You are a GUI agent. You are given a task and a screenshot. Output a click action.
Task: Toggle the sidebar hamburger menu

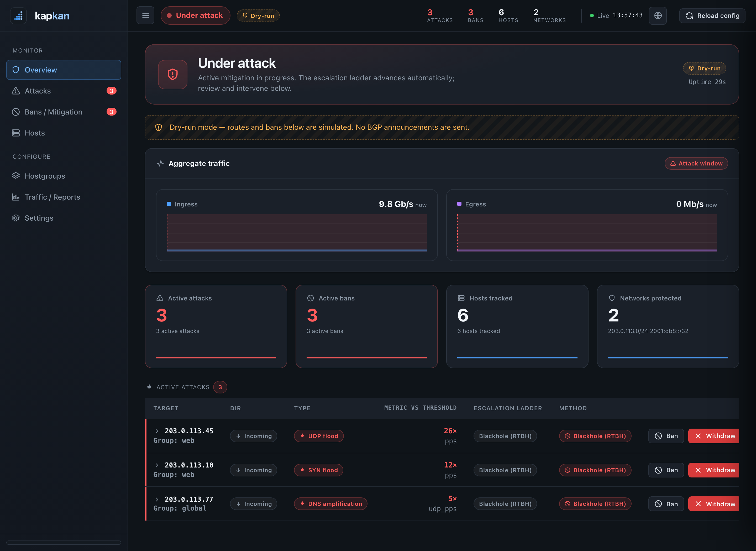click(x=145, y=15)
